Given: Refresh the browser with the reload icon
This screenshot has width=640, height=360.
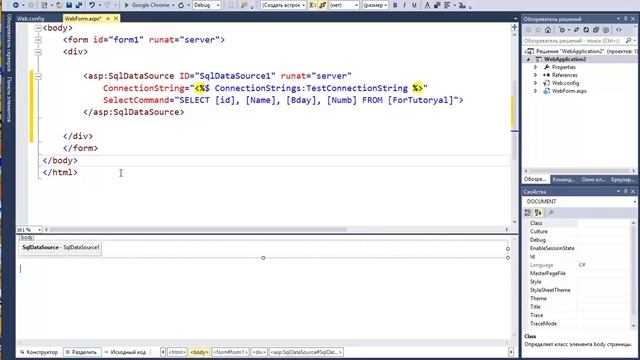Looking at the screenshot, I should [181, 5].
